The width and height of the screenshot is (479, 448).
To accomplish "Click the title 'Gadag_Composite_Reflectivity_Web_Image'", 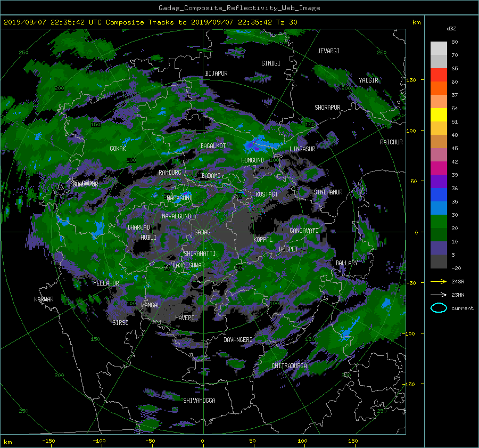I will (239, 8).
